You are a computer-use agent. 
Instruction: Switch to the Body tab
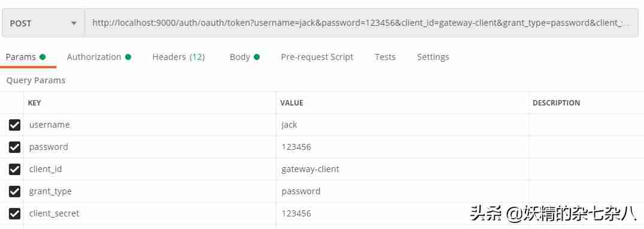[x=245, y=57]
